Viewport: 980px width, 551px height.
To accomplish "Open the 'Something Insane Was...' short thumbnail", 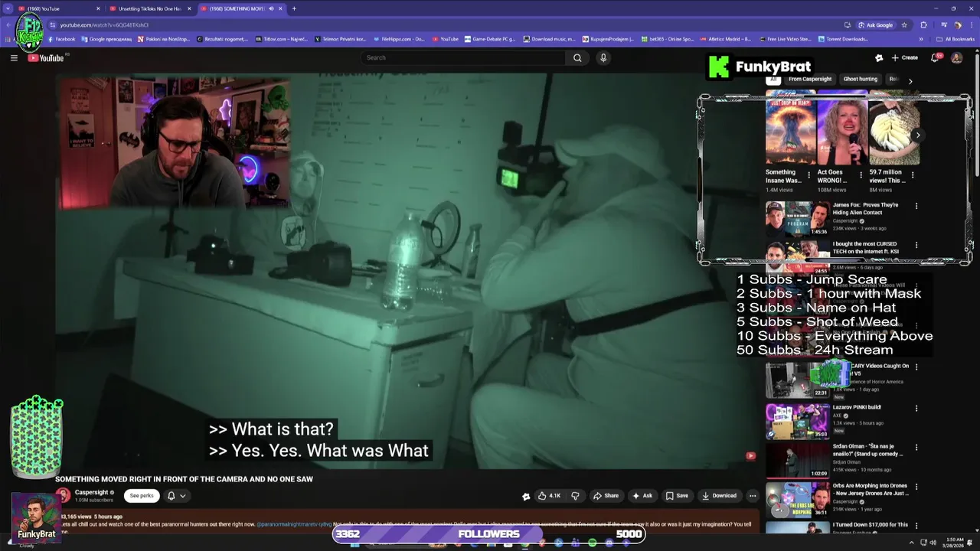I will point(790,128).
